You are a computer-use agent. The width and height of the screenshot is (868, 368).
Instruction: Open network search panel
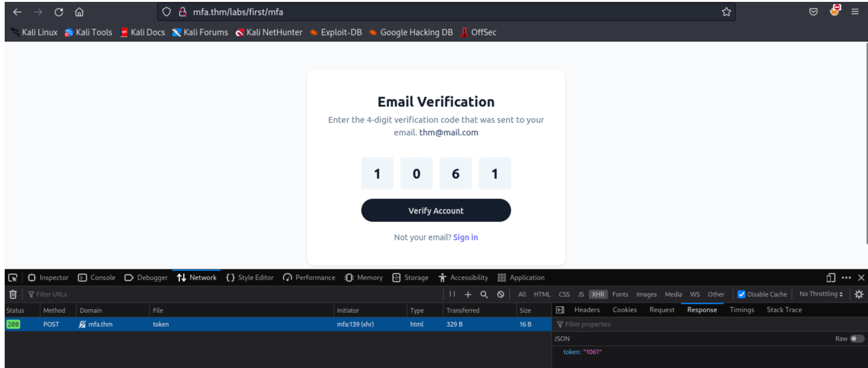click(x=484, y=295)
